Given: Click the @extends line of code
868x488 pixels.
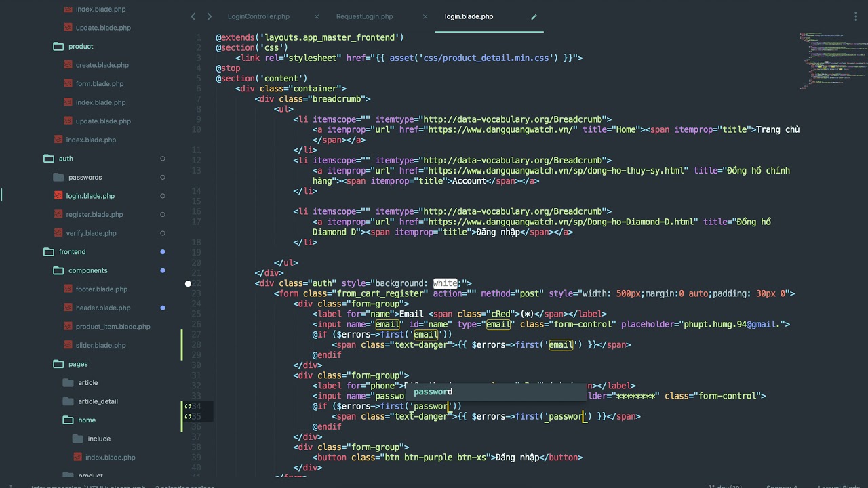Looking at the screenshot, I should pos(310,37).
